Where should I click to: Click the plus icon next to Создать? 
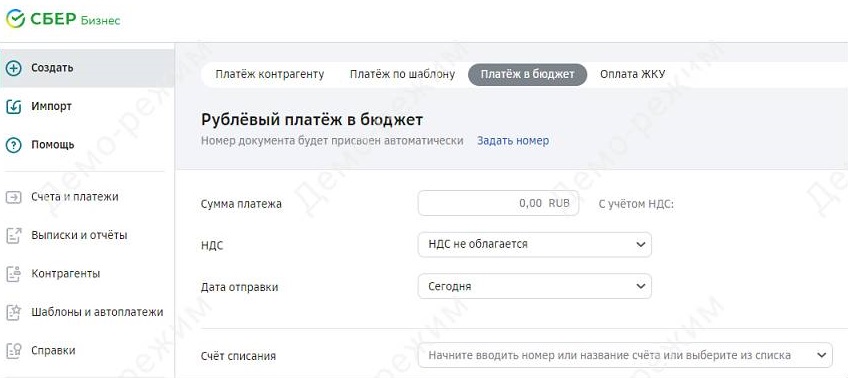(x=14, y=68)
